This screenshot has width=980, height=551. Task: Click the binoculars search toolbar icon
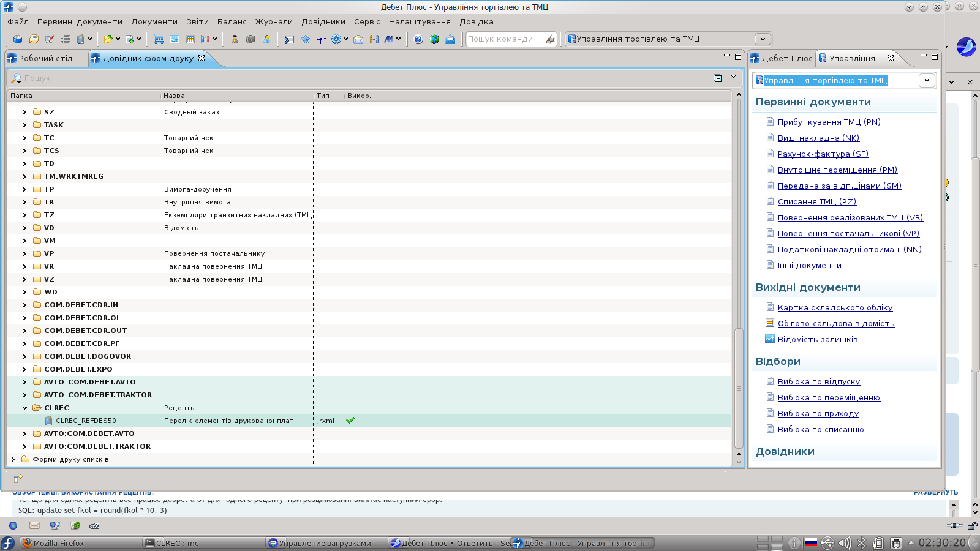click(374, 39)
